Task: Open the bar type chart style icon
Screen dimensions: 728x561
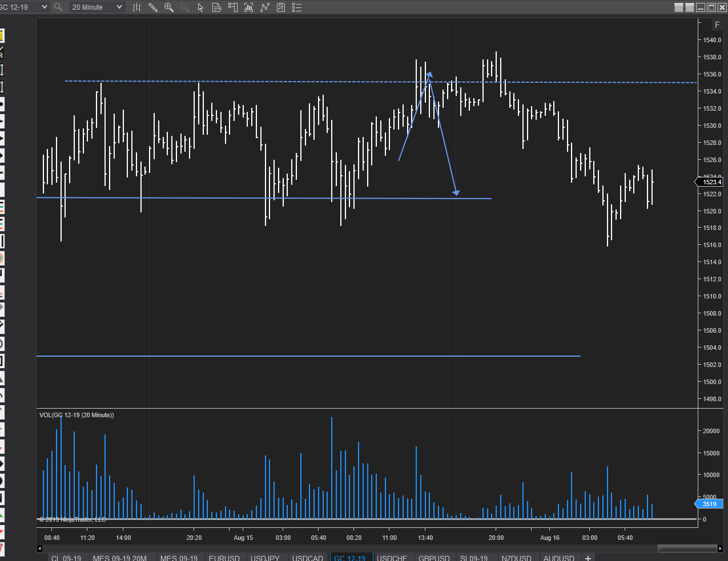Action: click(136, 7)
